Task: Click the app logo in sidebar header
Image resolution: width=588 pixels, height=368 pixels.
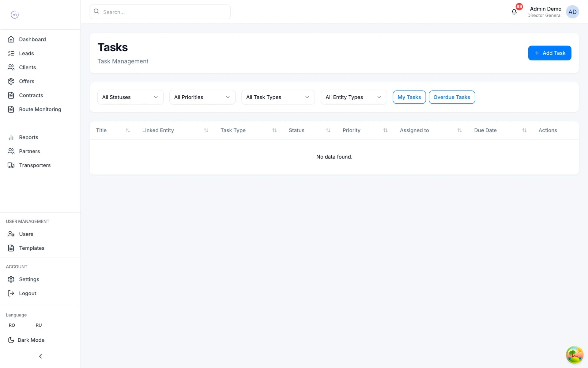Action: coord(15,14)
